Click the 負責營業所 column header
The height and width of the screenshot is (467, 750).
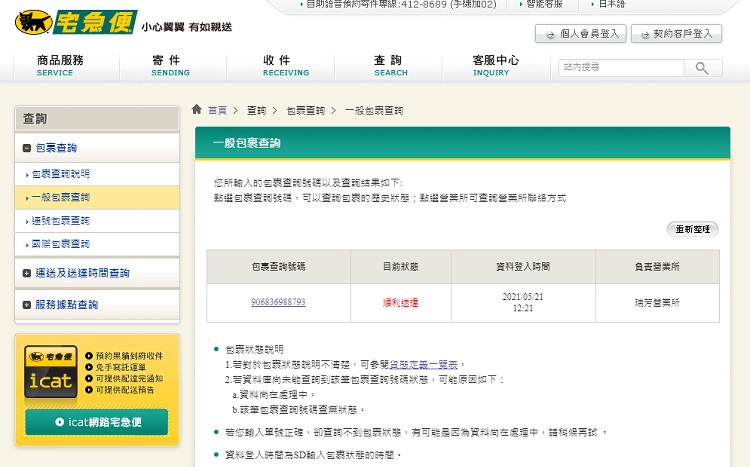[657, 267]
